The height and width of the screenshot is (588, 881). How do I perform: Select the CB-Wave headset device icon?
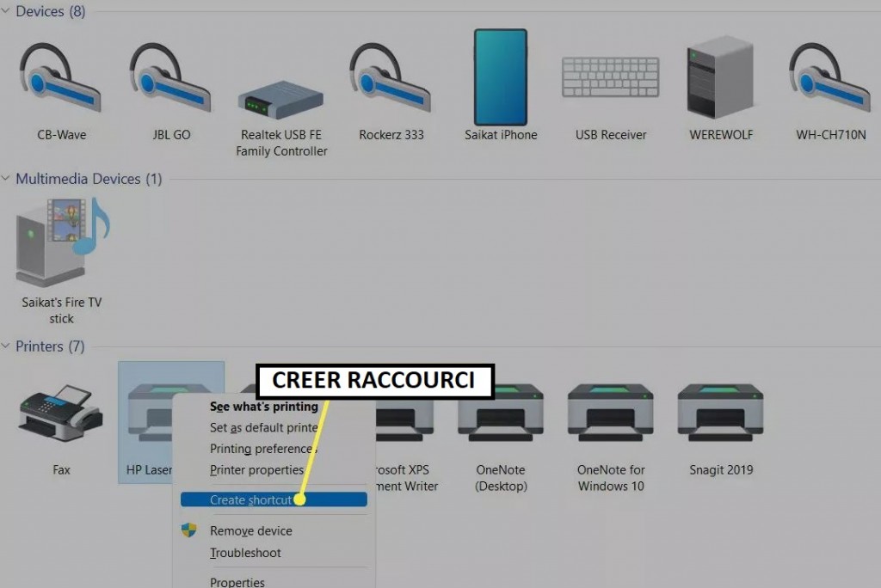point(61,77)
